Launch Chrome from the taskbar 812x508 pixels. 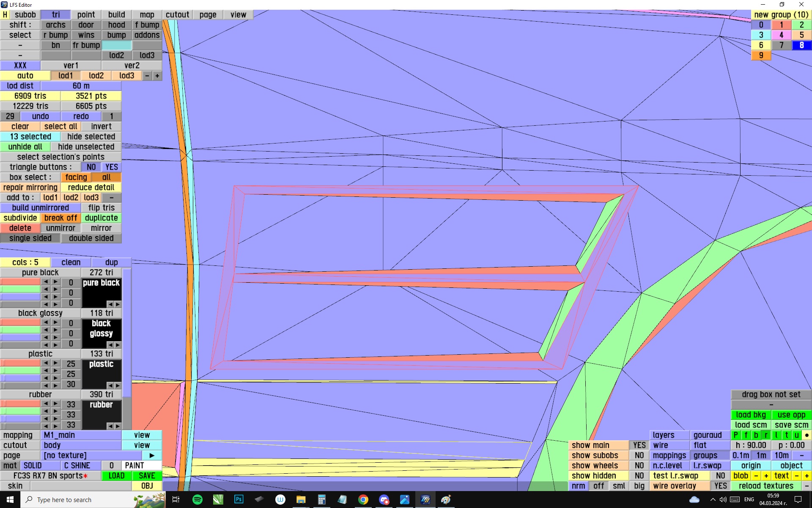(363, 500)
